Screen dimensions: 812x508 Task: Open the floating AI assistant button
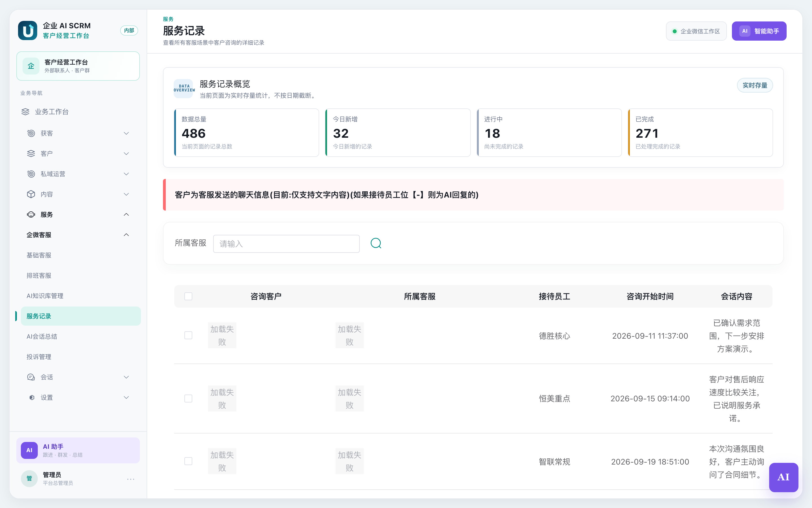click(784, 477)
